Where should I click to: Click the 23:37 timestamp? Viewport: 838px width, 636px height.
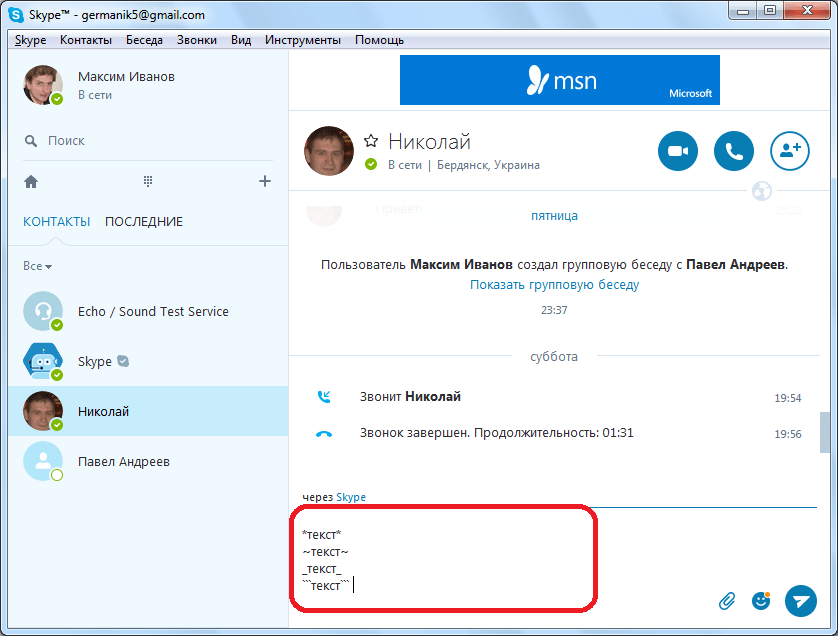554,310
